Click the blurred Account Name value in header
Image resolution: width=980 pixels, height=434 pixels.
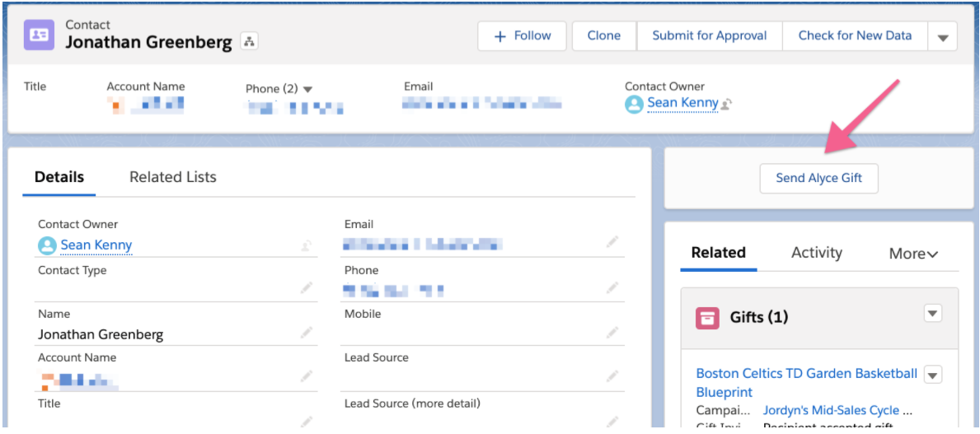tap(148, 105)
